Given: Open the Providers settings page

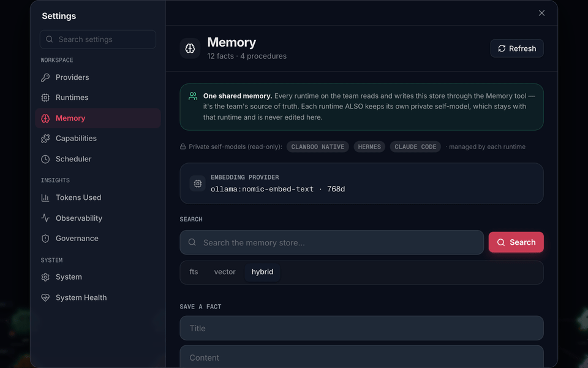Looking at the screenshot, I should [x=98, y=77].
